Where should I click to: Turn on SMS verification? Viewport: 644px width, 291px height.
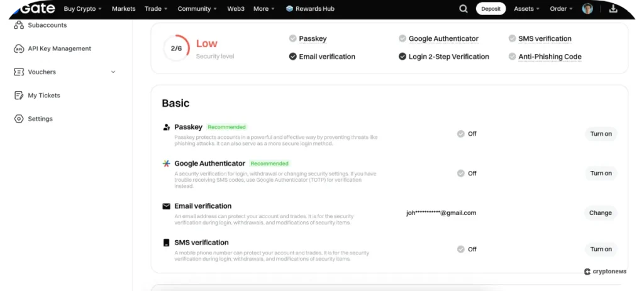601,249
